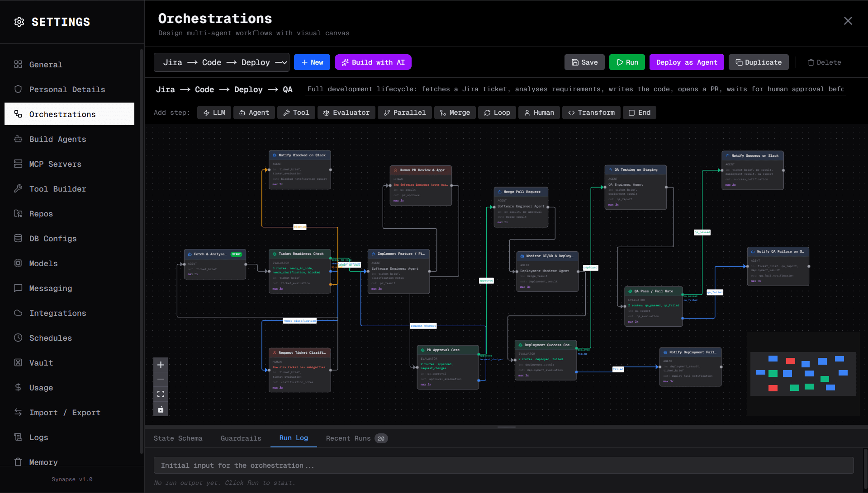Click the Models chip icon
The width and height of the screenshot is (868, 493).
click(x=18, y=263)
